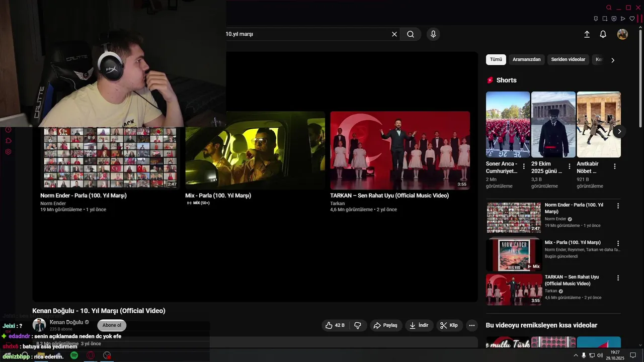This screenshot has width=644, height=362.
Task: Click the heart bookmark icon in browser toolbar
Action: click(632, 19)
